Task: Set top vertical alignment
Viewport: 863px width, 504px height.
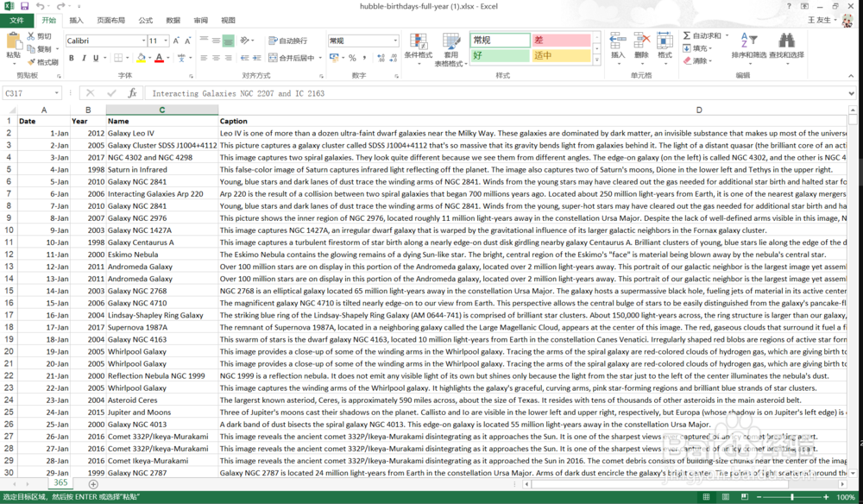Action: [204, 41]
